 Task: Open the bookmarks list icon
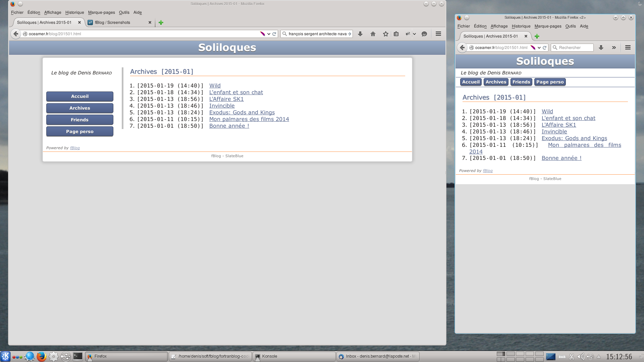tap(396, 34)
